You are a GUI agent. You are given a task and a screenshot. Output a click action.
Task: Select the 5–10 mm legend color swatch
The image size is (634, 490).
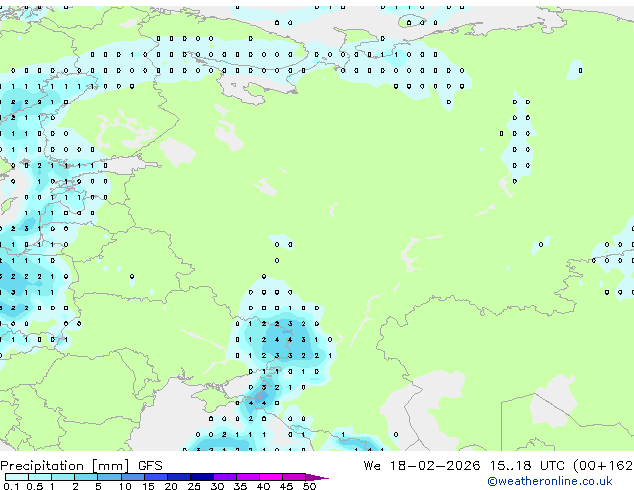click(109, 477)
